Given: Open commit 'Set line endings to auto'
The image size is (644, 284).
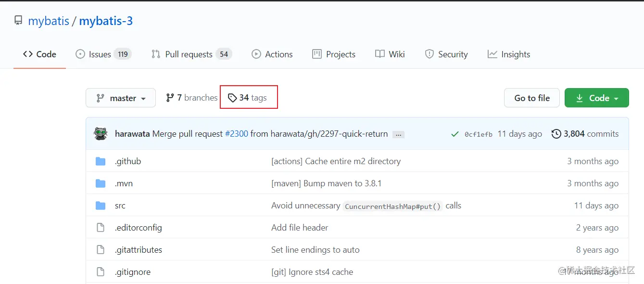Looking at the screenshot, I should point(316,250).
